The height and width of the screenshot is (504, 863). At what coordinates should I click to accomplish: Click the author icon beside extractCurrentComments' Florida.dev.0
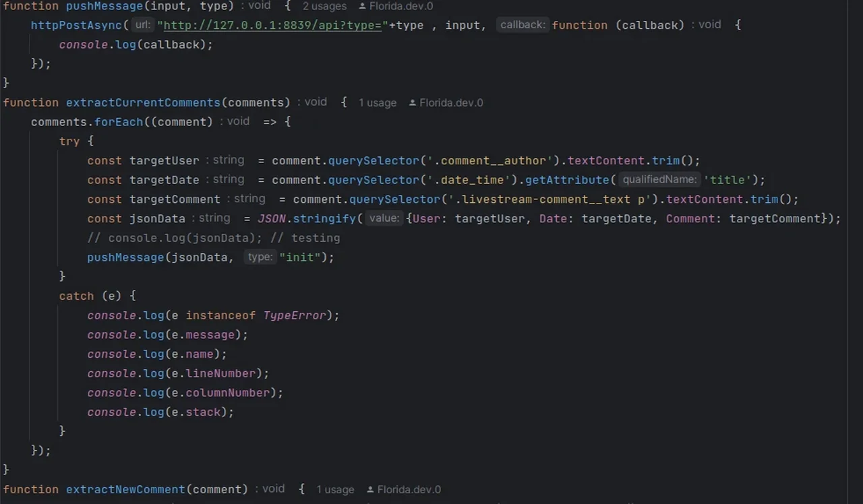pyautogui.click(x=412, y=103)
